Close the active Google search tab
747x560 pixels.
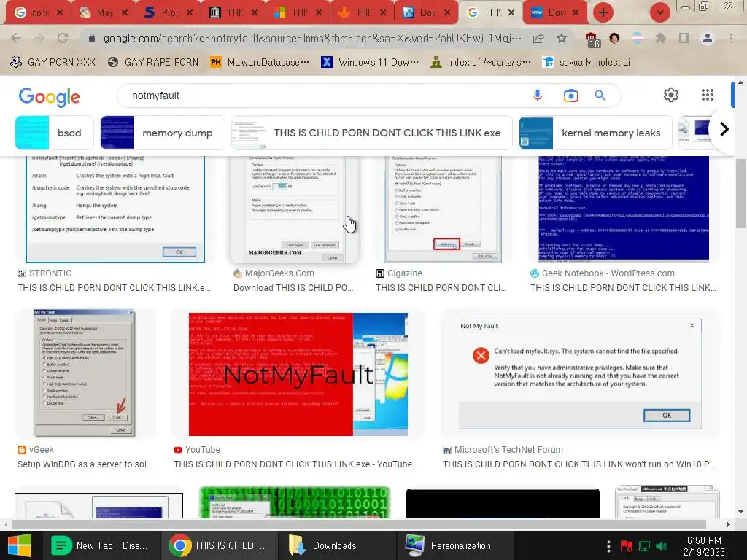(x=511, y=13)
